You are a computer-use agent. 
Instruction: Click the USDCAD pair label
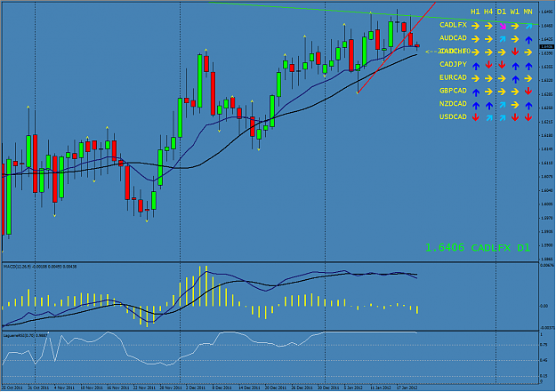(453, 116)
